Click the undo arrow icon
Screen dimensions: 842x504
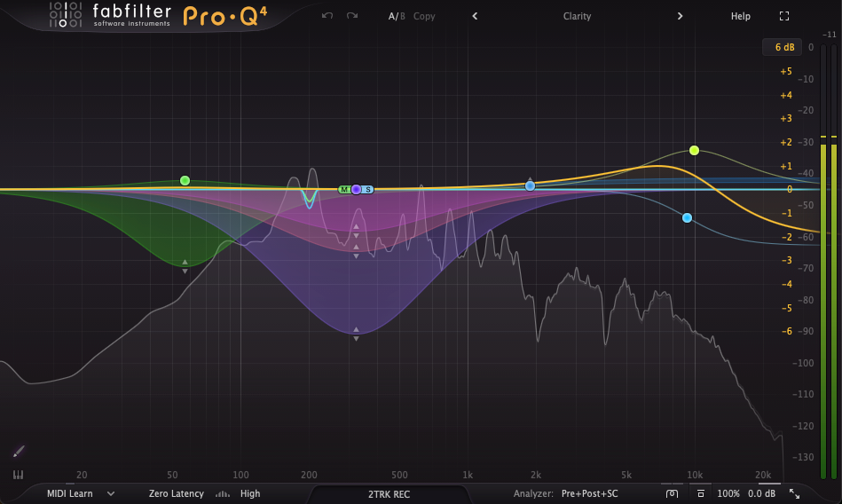pos(327,16)
